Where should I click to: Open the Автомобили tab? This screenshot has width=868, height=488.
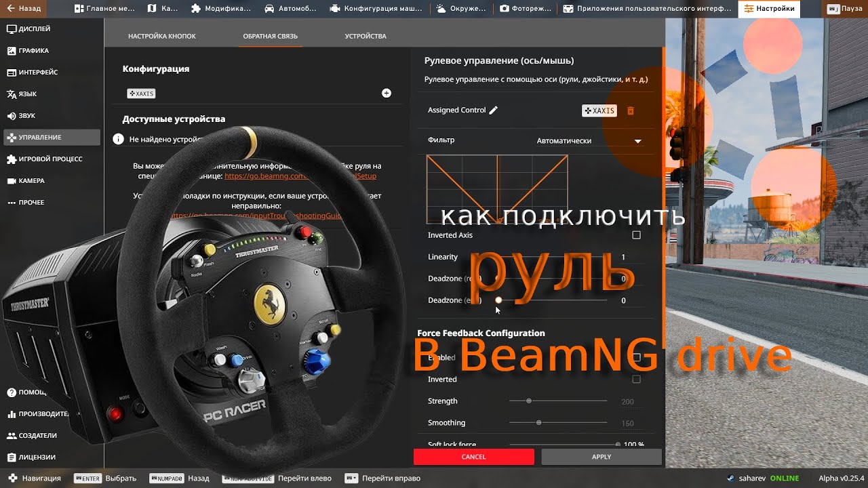pos(292,9)
